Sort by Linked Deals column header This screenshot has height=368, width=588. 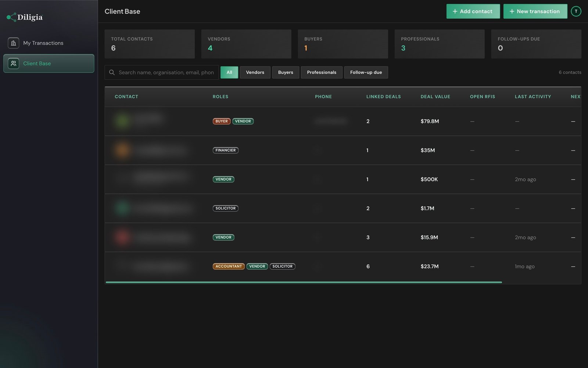pyautogui.click(x=383, y=97)
